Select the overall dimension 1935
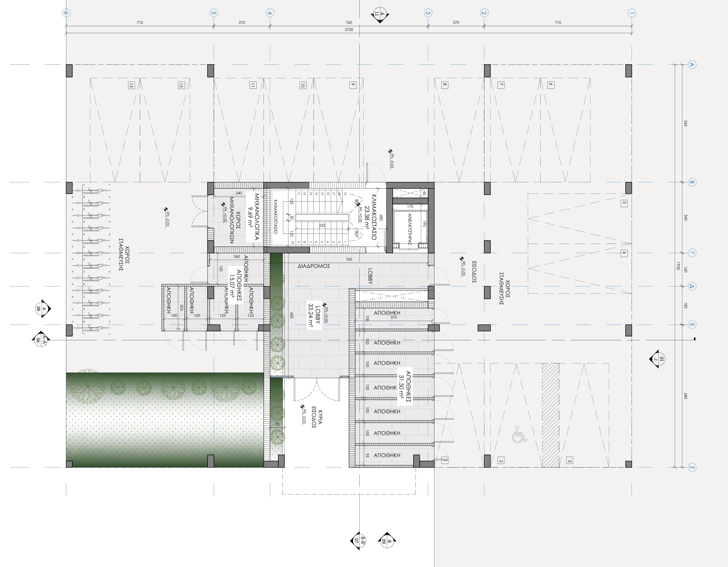728x567 pixels. click(x=678, y=266)
